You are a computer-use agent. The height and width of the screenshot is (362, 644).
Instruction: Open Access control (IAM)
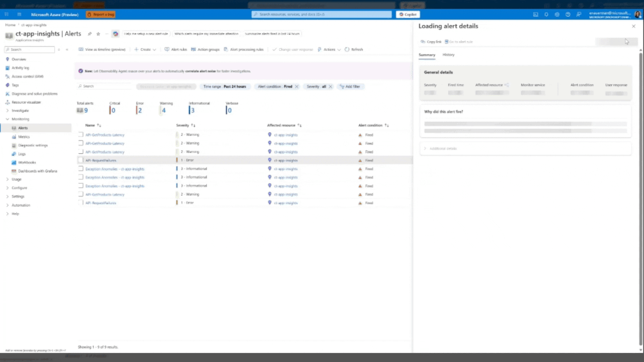tap(27, 77)
